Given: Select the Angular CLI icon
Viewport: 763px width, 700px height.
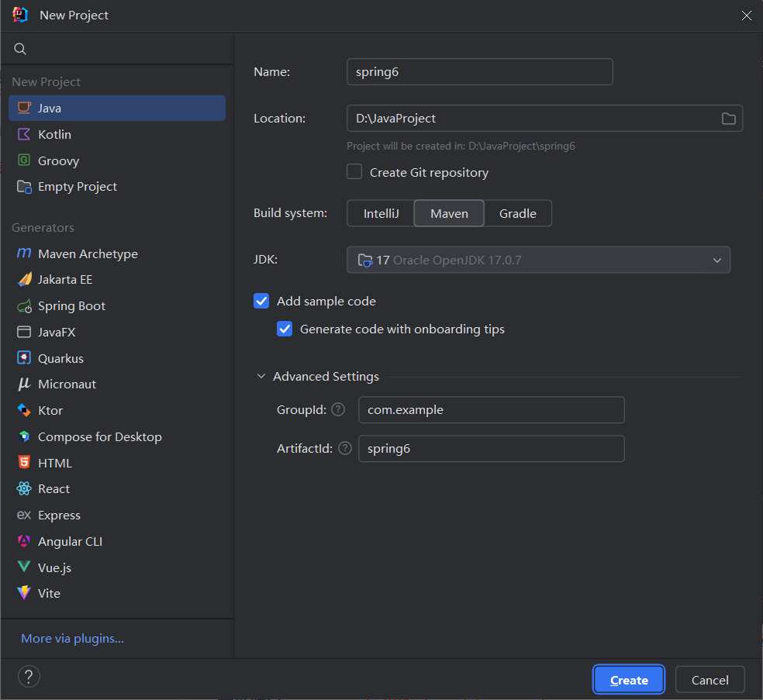Looking at the screenshot, I should 24,541.
